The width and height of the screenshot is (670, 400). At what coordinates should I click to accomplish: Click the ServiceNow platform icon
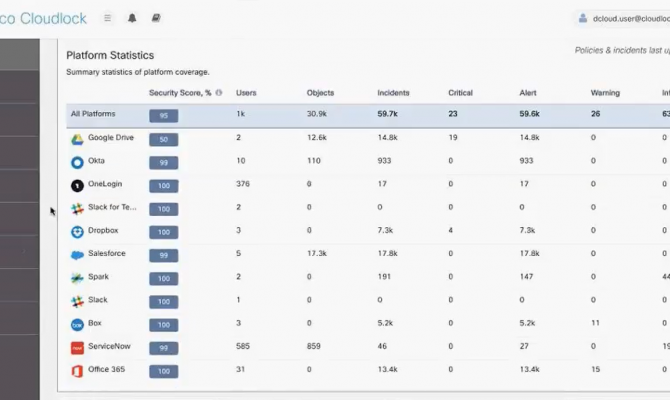pos(77,348)
